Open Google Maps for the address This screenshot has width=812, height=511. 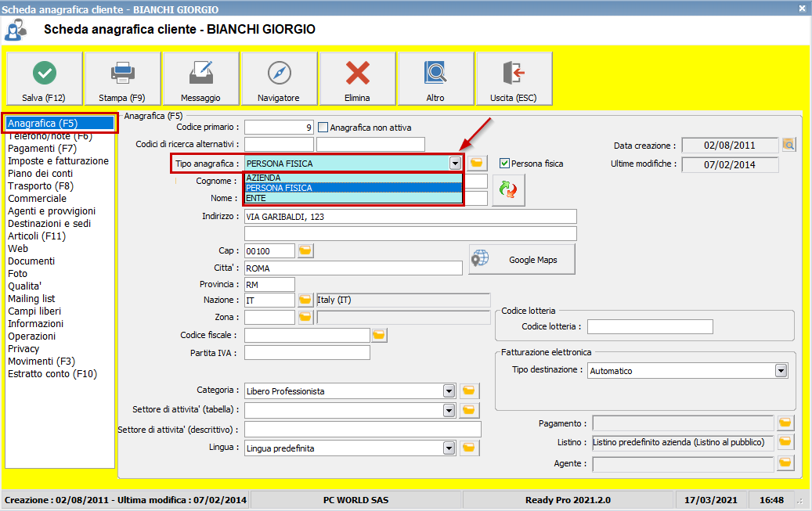point(522,259)
